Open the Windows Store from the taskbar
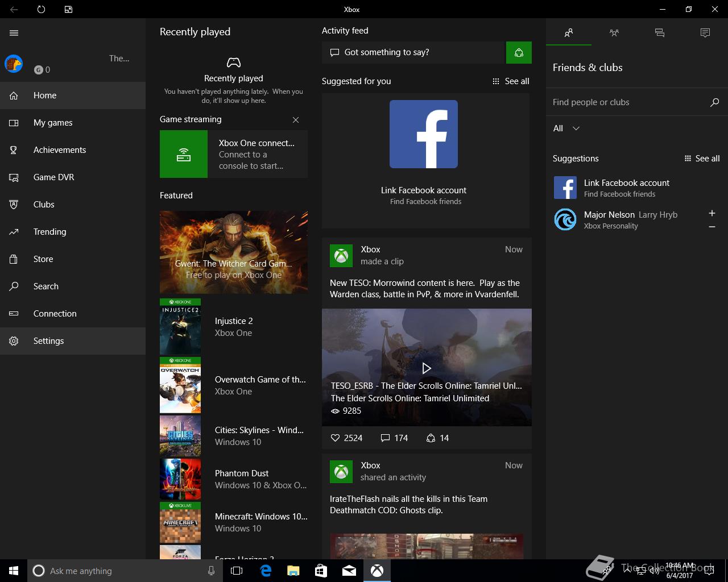This screenshot has width=728, height=582. pyautogui.click(x=321, y=571)
